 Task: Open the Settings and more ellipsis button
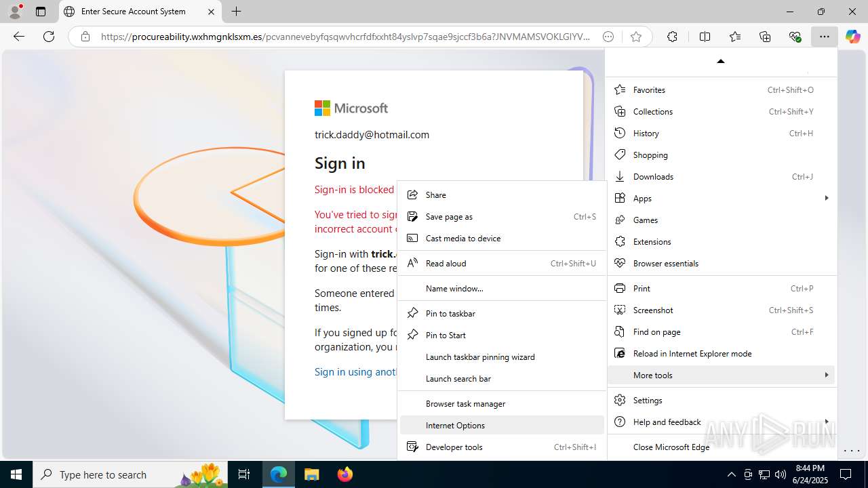824,37
